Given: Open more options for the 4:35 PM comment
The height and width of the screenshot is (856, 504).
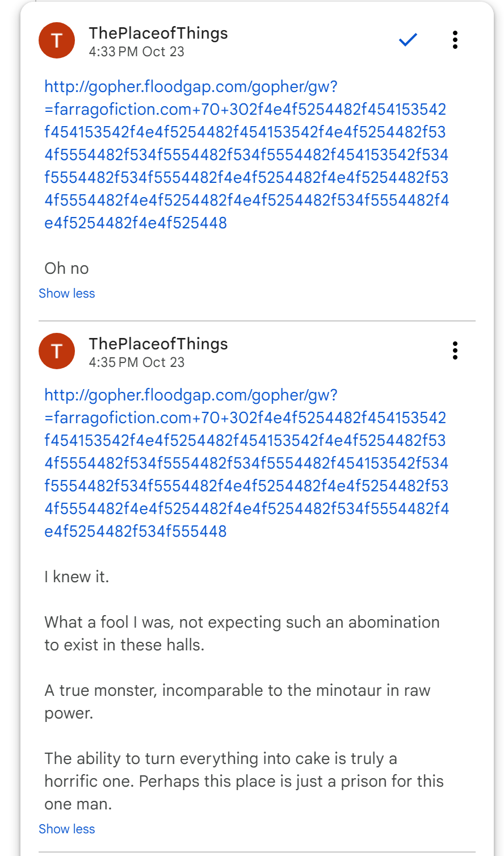Looking at the screenshot, I should (x=455, y=350).
